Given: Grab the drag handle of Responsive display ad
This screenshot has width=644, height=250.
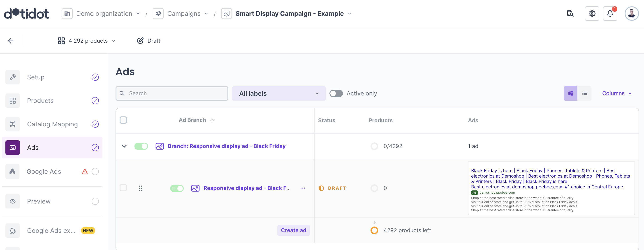Looking at the screenshot, I should 141,188.
